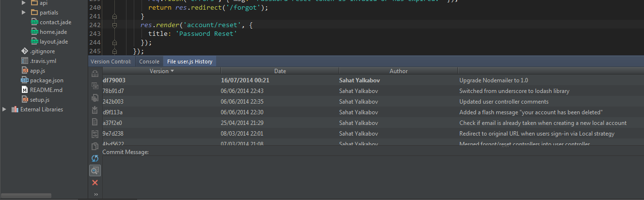The width and height of the screenshot is (644, 200).
Task: Click the history toolbar icon beside 242b003
Action: click(95, 98)
